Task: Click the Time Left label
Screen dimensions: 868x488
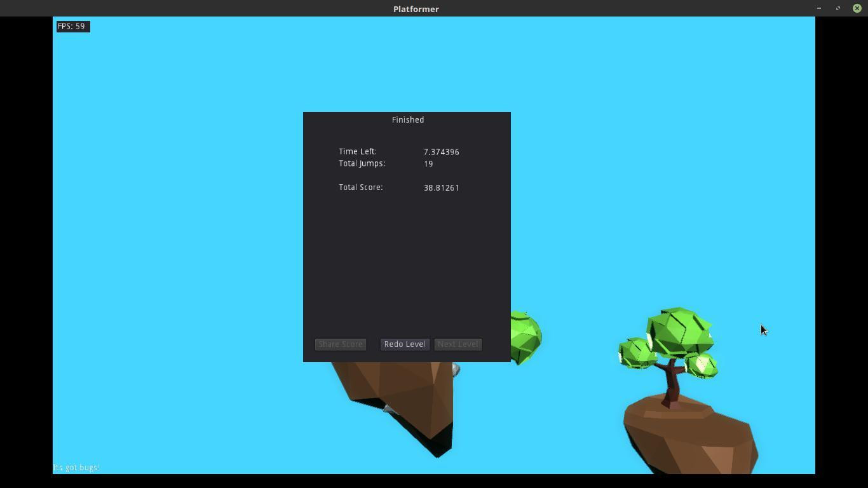Action: (x=358, y=151)
